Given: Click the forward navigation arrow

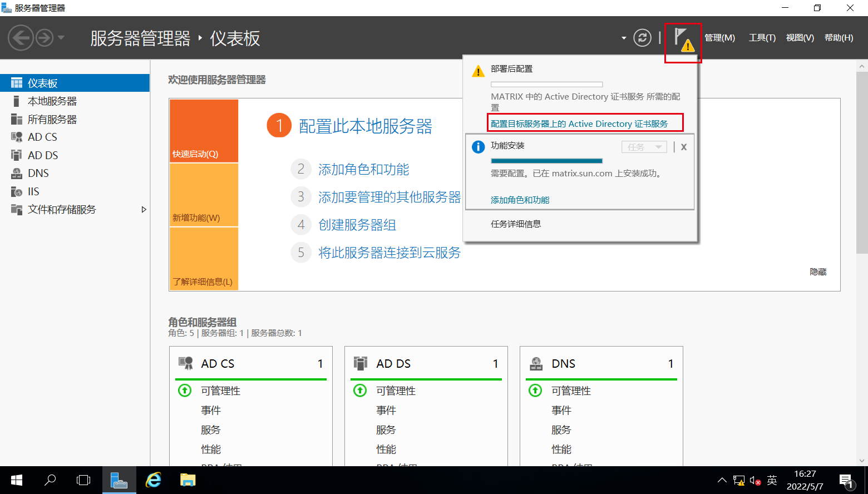Looking at the screenshot, I should click(x=45, y=38).
